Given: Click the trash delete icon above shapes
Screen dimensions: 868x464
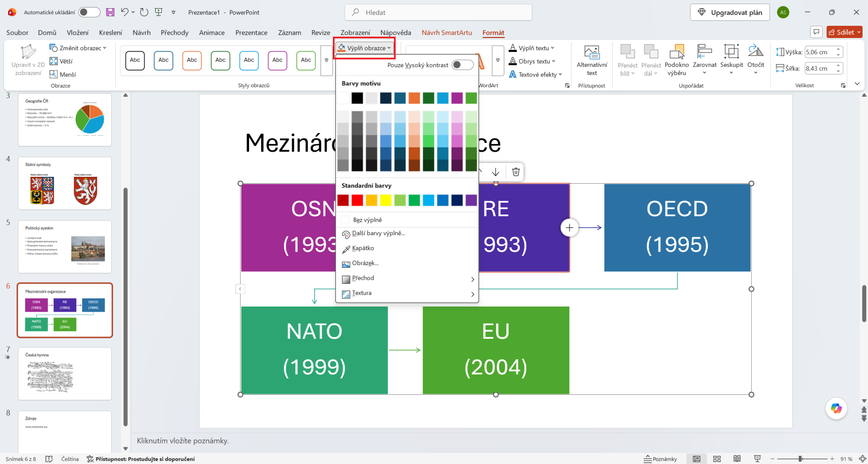Looking at the screenshot, I should coord(516,172).
